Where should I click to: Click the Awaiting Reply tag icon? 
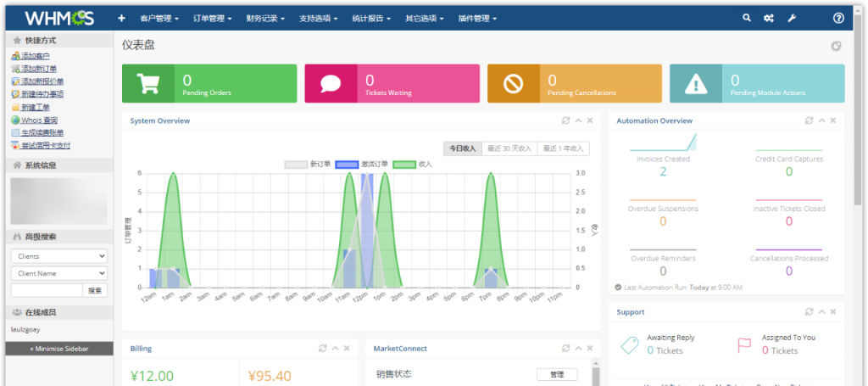click(630, 344)
